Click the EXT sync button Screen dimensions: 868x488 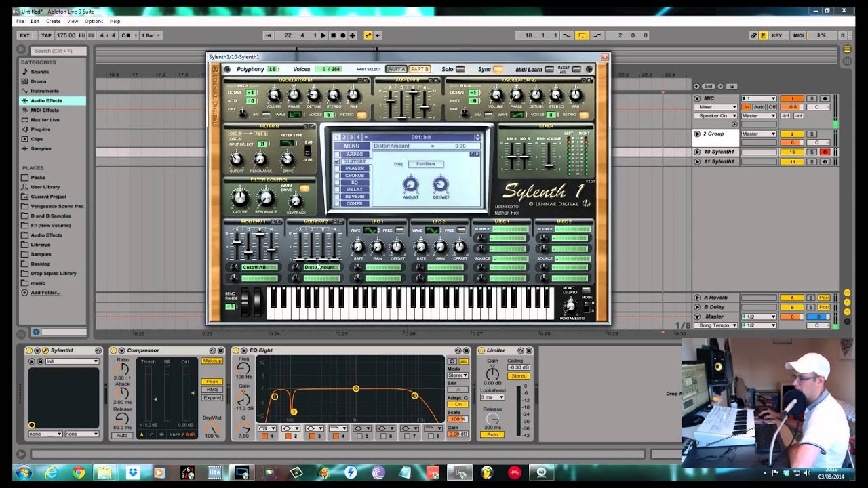point(25,35)
